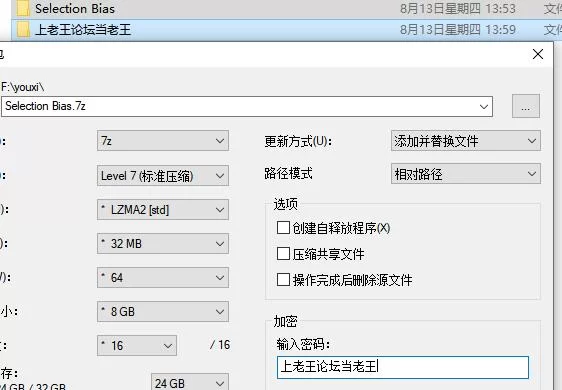Click the browse button with three dots
Viewport: 562px width, 390px height.
(526, 106)
